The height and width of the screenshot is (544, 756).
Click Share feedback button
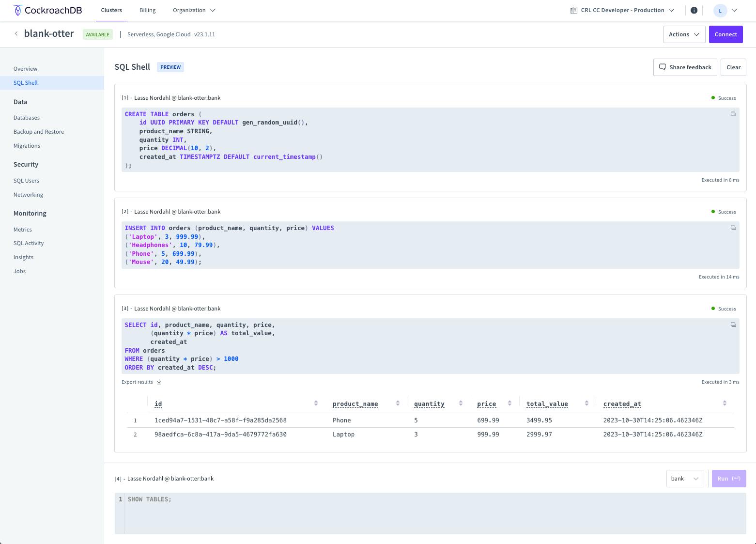(685, 67)
